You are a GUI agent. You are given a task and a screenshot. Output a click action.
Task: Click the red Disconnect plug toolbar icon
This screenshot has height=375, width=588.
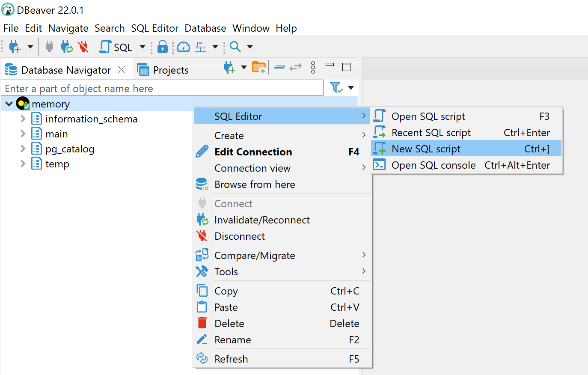(83, 47)
